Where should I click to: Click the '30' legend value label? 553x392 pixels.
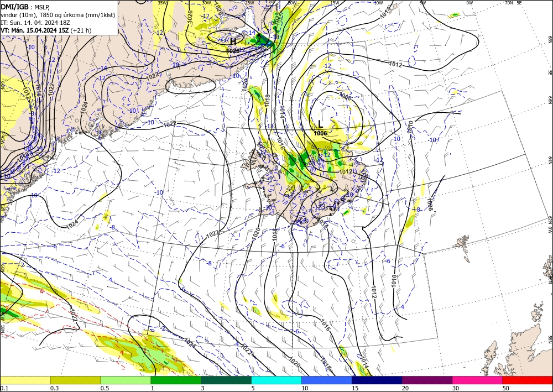pyautogui.click(x=456, y=388)
